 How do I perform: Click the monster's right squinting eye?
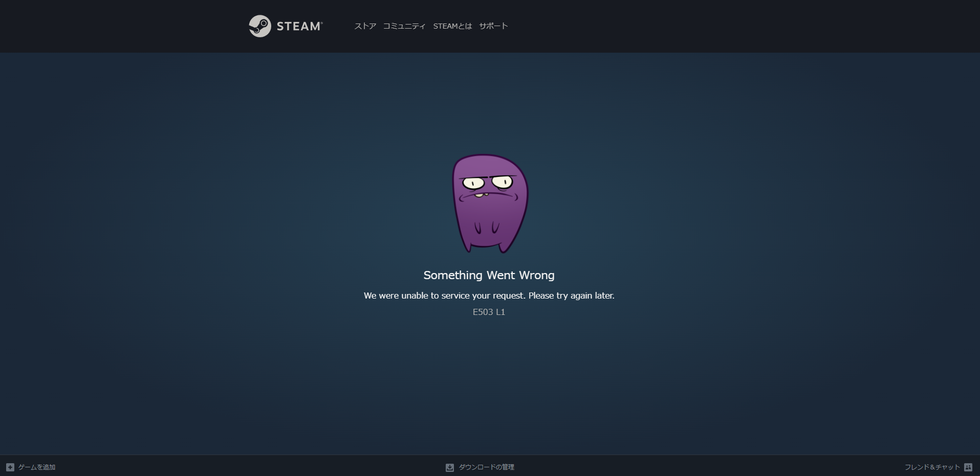pyautogui.click(x=503, y=182)
